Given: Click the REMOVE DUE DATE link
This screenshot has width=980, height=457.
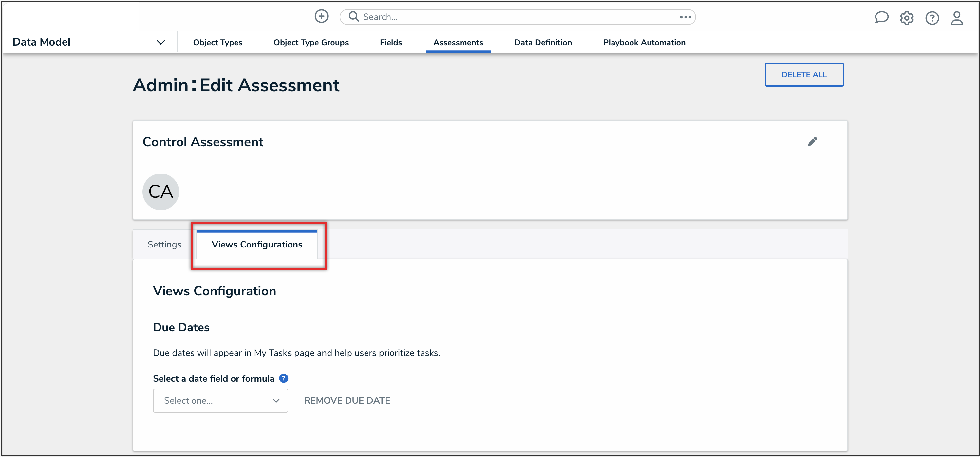Looking at the screenshot, I should coord(347,400).
